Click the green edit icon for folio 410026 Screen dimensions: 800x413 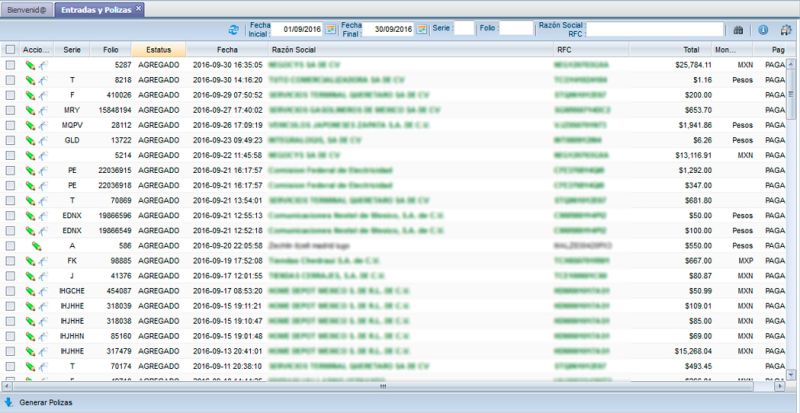[x=30, y=95]
